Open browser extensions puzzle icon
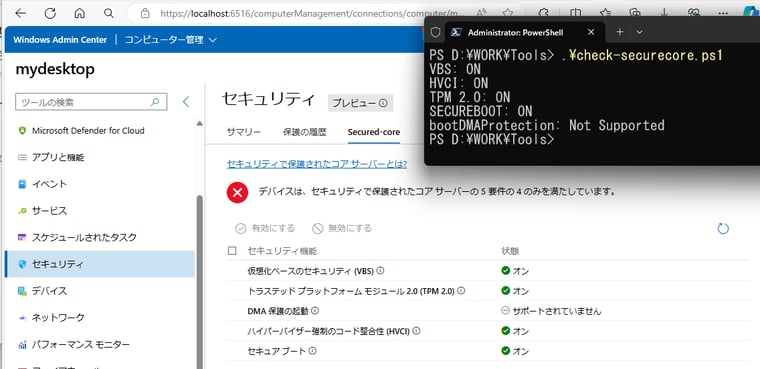 point(544,13)
